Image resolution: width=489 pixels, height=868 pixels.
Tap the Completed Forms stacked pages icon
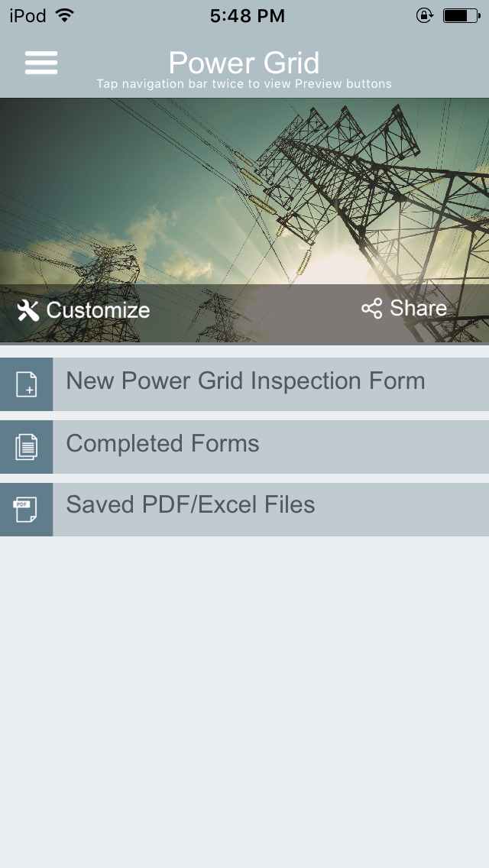coord(26,447)
